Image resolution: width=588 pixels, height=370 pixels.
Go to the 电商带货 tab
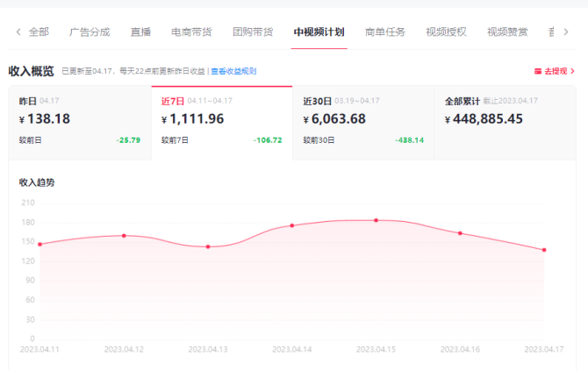tap(191, 32)
